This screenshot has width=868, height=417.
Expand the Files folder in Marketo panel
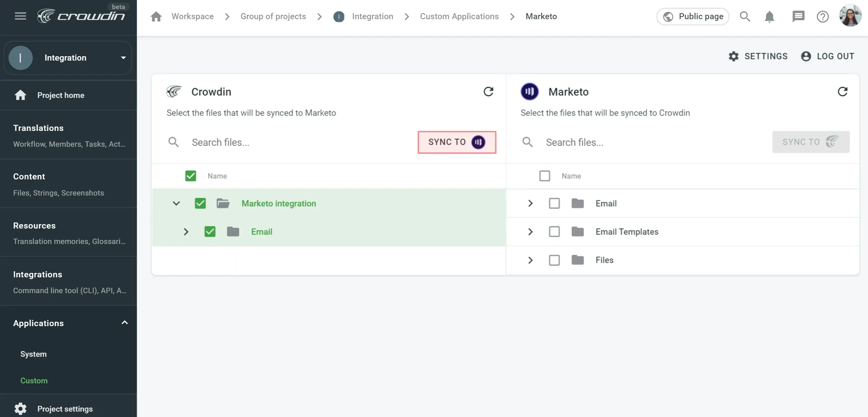point(530,260)
